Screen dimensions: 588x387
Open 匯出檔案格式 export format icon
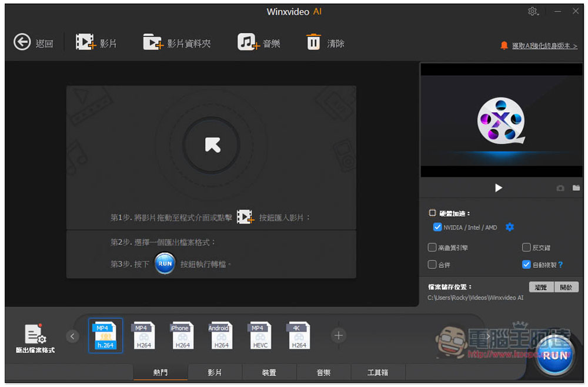tap(35, 334)
